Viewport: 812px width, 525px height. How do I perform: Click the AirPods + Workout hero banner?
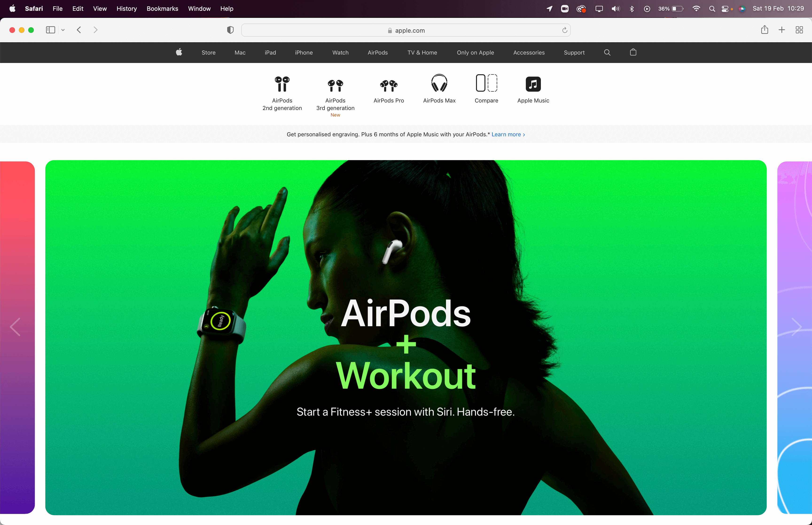pos(406,337)
